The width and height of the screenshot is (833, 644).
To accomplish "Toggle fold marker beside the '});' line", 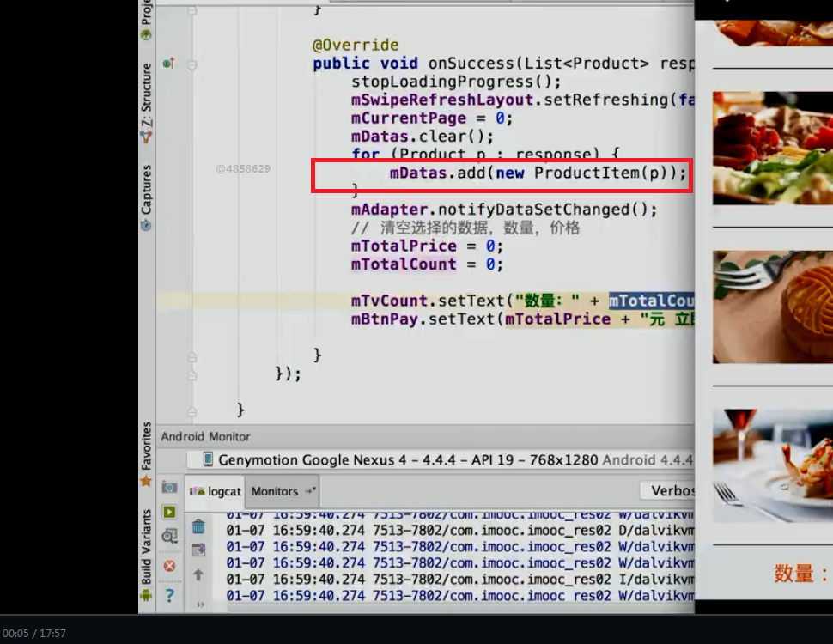I will (192, 375).
